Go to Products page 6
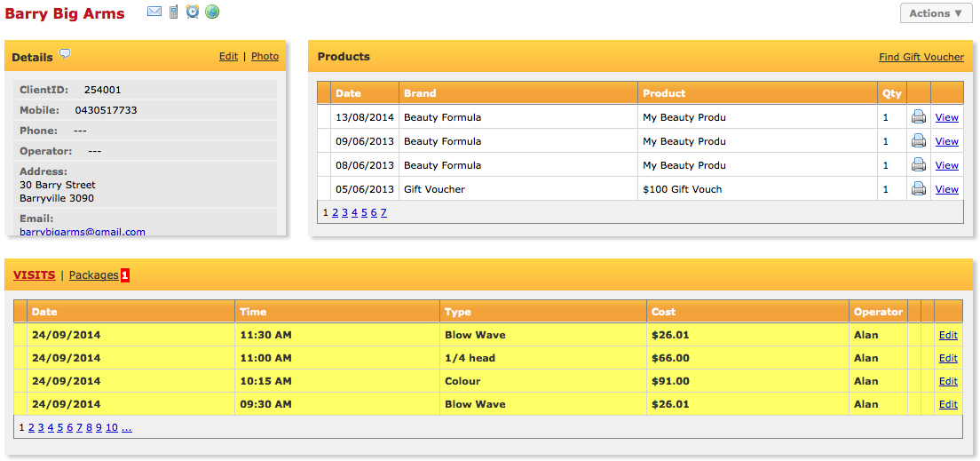 pos(374,212)
